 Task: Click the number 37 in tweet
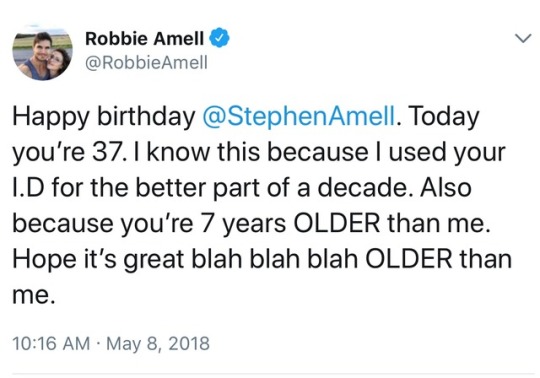[x=106, y=152]
